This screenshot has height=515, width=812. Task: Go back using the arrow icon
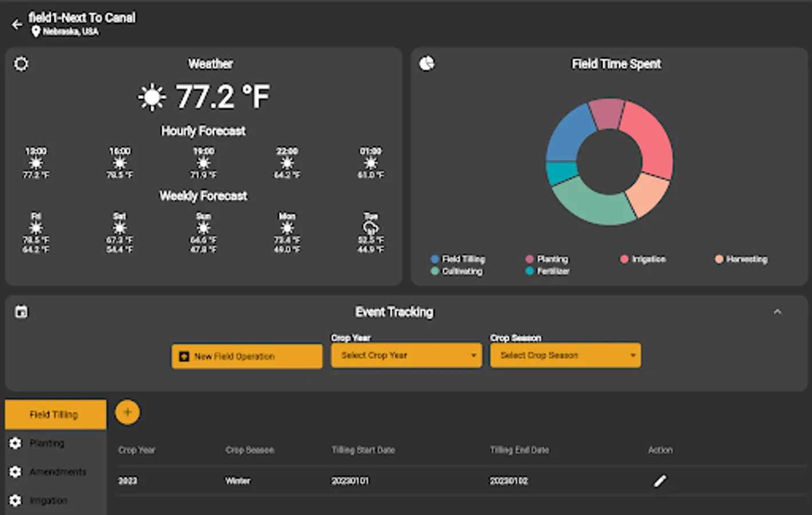point(17,25)
